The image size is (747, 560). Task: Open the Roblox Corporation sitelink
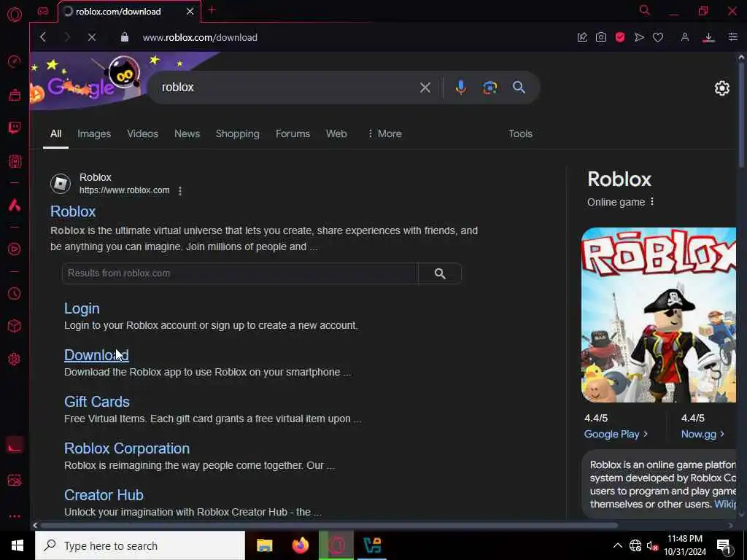click(127, 448)
